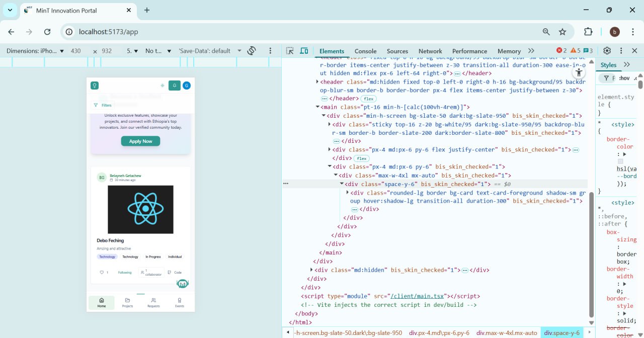Select the Events icon in bottom navigation

pyautogui.click(x=179, y=301)
